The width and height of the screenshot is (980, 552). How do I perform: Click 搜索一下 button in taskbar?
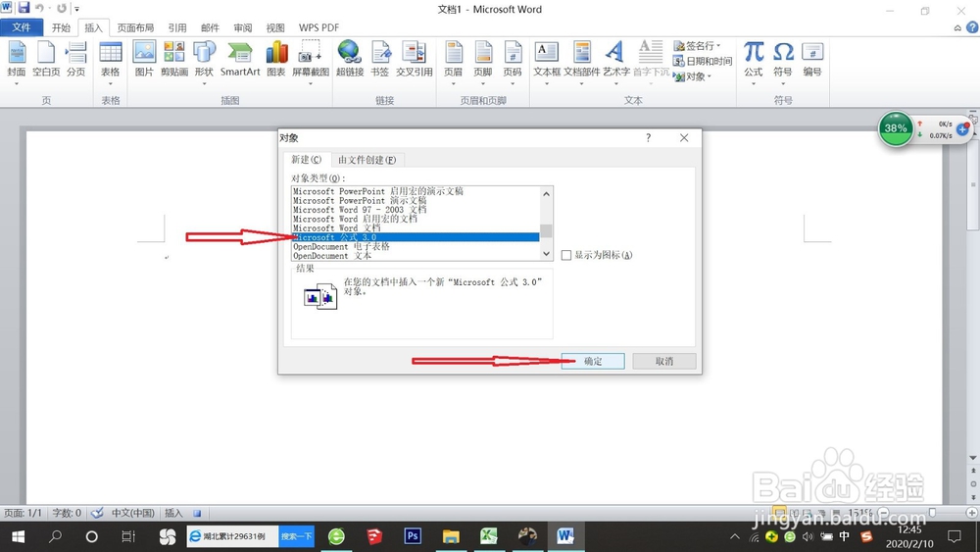coord(296,536)
